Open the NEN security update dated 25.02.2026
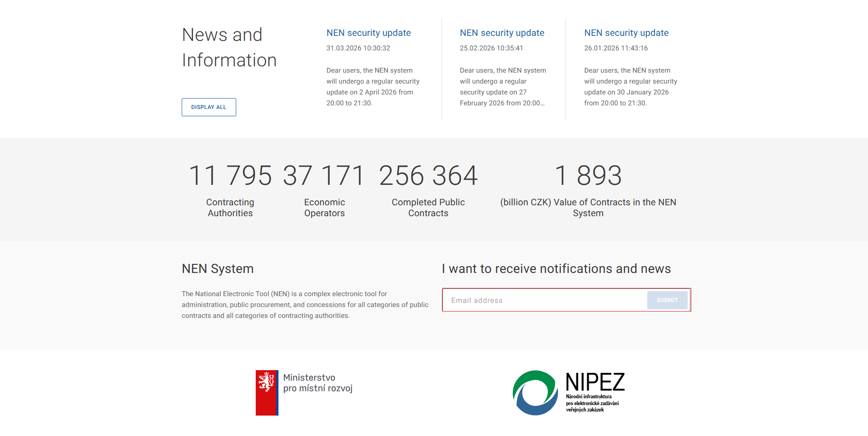868x436 pixels. pos(502,33)
